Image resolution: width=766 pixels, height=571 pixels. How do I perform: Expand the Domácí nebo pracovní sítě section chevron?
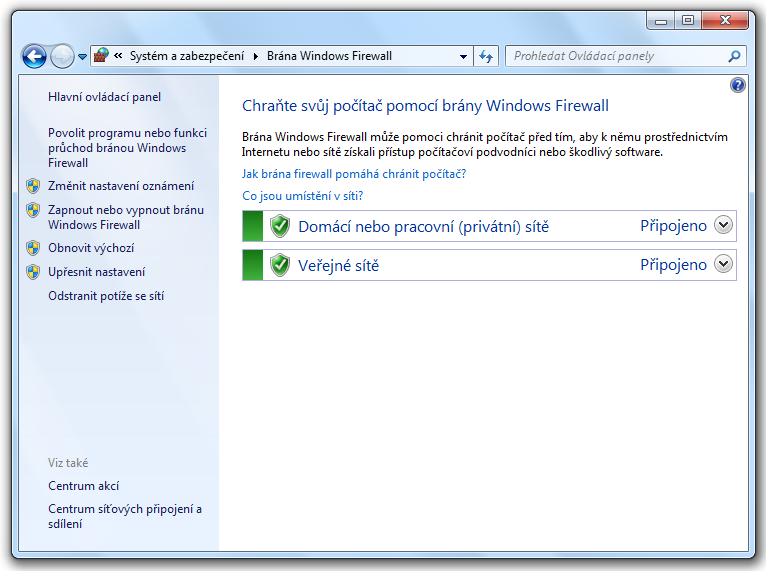(x=723, y=225)
